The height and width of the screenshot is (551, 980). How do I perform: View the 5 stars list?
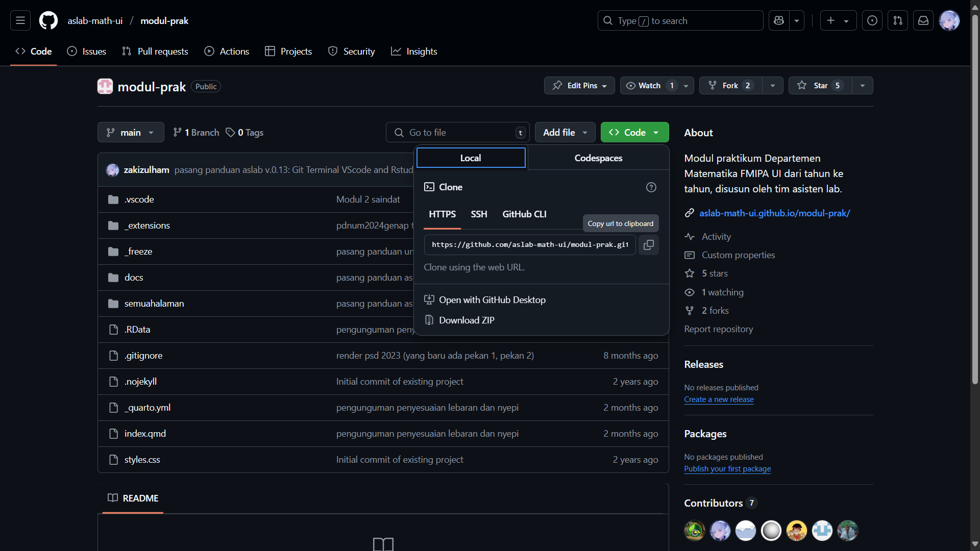(715, 273)
